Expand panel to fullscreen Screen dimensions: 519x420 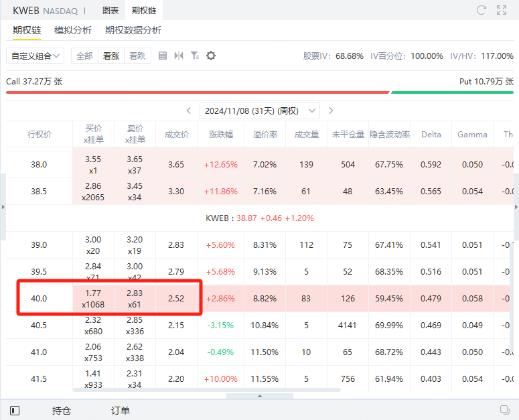[502, 10]
